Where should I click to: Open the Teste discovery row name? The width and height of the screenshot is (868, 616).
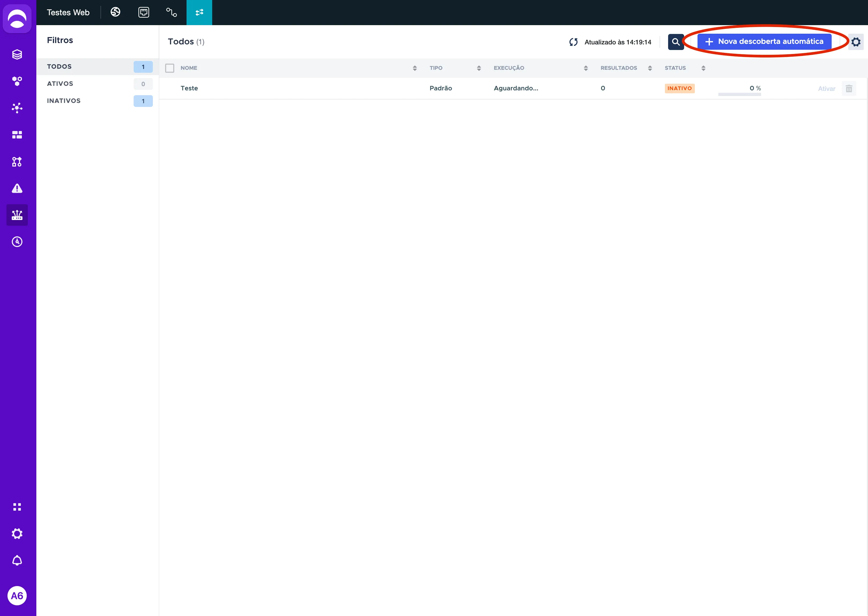coord(189,88)
